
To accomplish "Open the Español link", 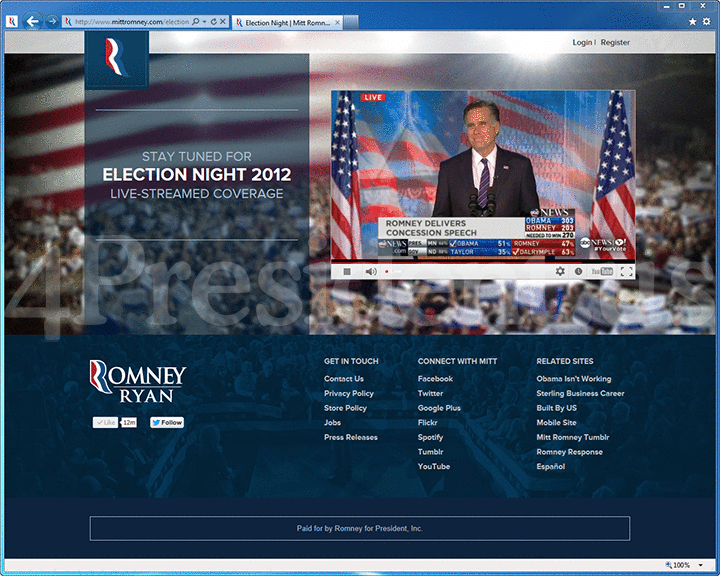I will pos(551,467).
